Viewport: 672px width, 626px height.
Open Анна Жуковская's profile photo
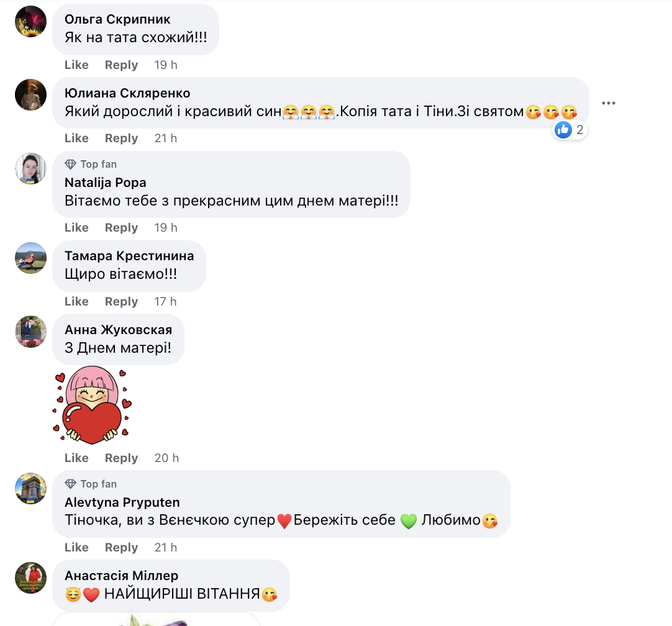point(30,332)
